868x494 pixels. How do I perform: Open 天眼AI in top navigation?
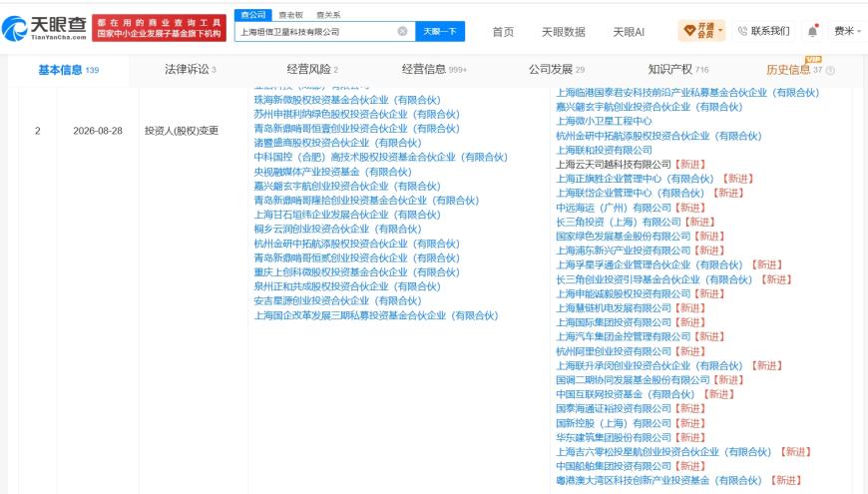[629, 32]
